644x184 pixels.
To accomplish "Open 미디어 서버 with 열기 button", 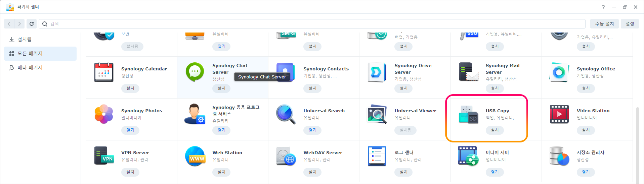I will pos(495,172).
